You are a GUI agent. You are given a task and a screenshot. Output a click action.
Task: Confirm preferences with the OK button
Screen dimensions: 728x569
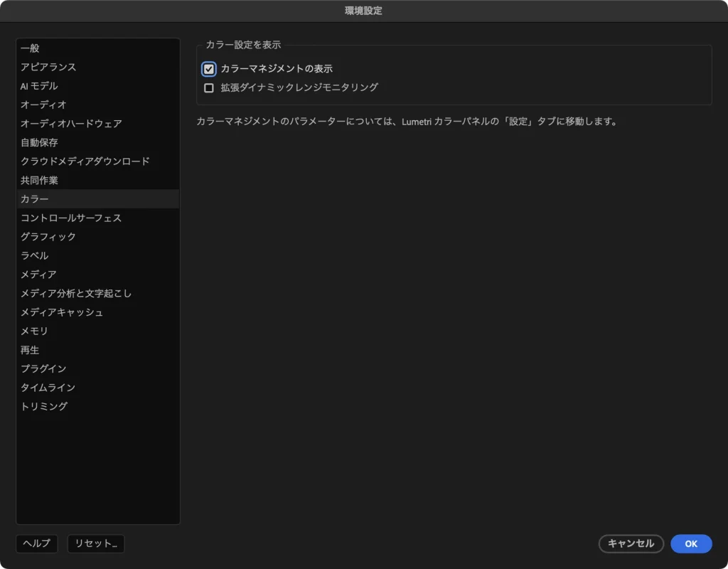coord(691,543)
